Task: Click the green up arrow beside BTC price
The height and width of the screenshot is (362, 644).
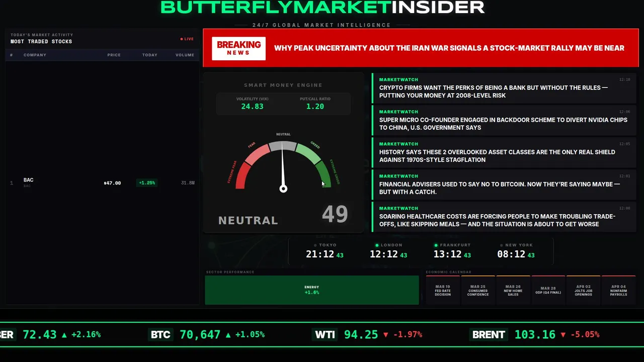Action: (228, 334)
